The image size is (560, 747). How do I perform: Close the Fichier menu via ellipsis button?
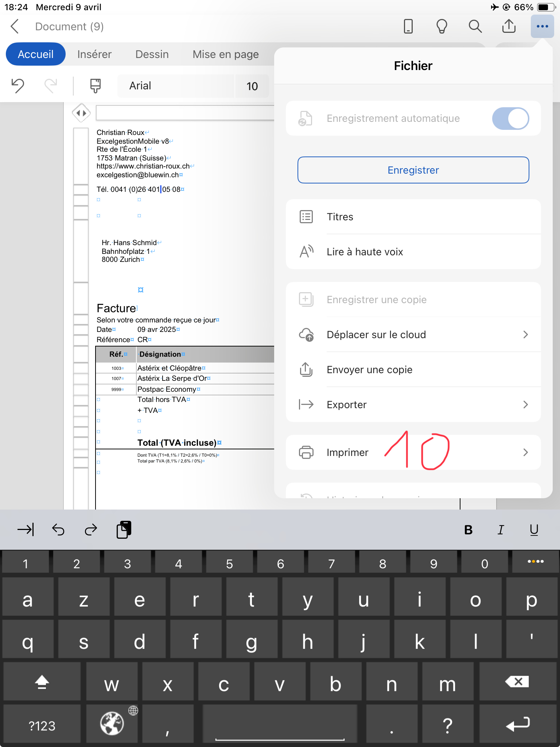(x=542, y=27)
